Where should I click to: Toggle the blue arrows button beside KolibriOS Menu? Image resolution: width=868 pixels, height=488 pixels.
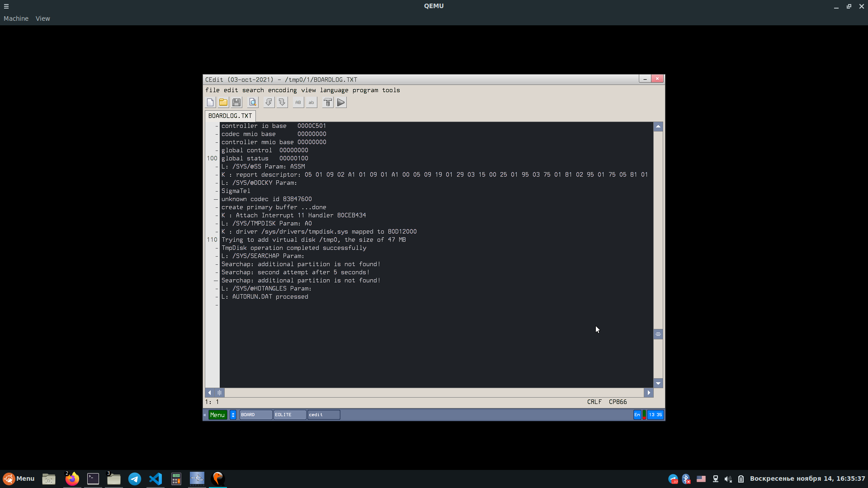point(233,415)
